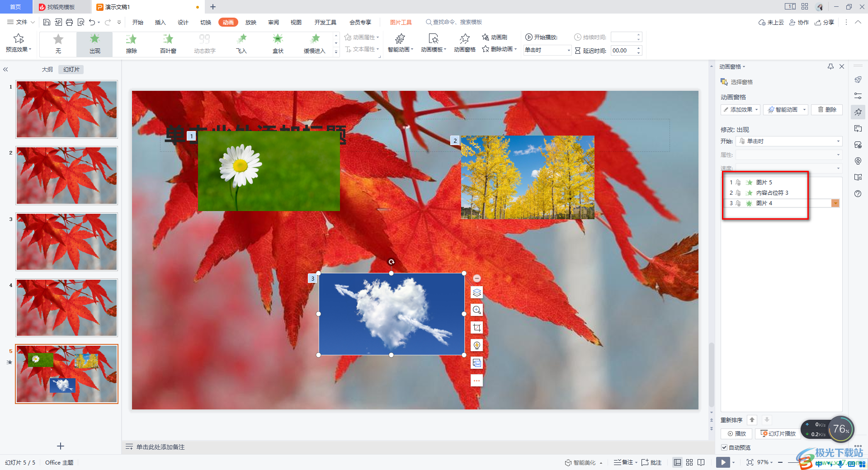Expand the Smart Animation (智能动画) pane dropdown
Image resolution: width=868 pixels, height=470 pixels.
click(x=804, y=109)
